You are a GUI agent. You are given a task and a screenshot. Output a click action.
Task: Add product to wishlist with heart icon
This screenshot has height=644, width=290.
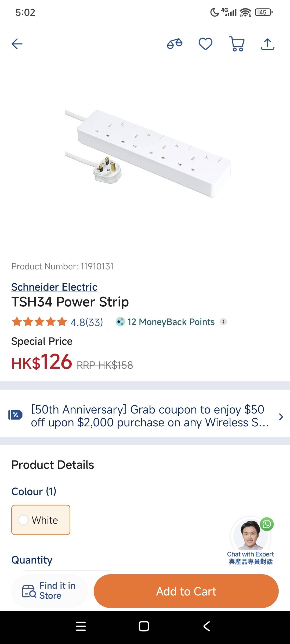click(x=205, y=44)
